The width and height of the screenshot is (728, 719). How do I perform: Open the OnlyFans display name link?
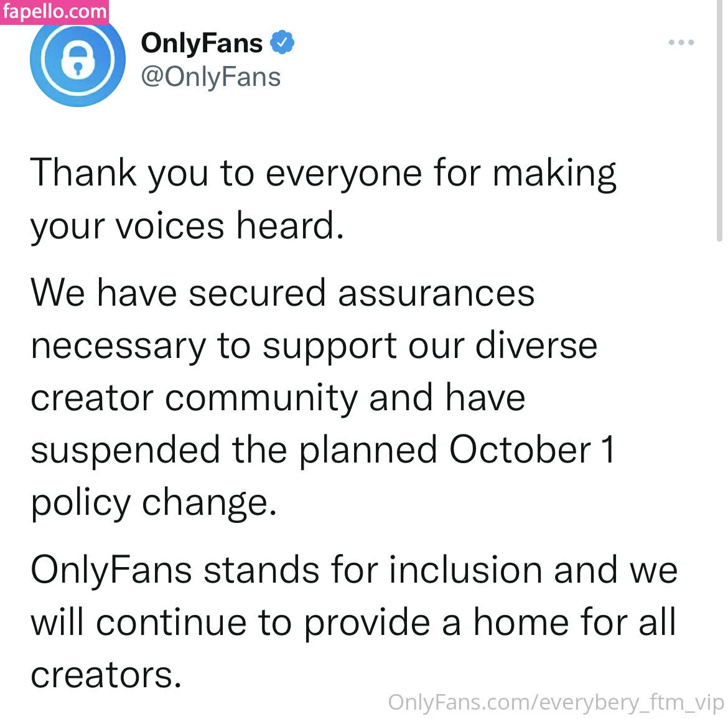click(x=202, y=43)
